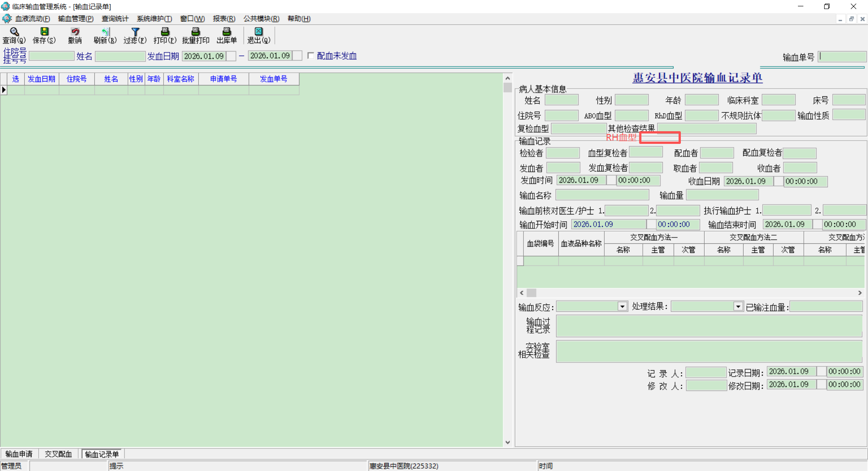This screenshot has width=868, height=471.
Task: Open the 血液流动(F) menu
Action: 33,19
